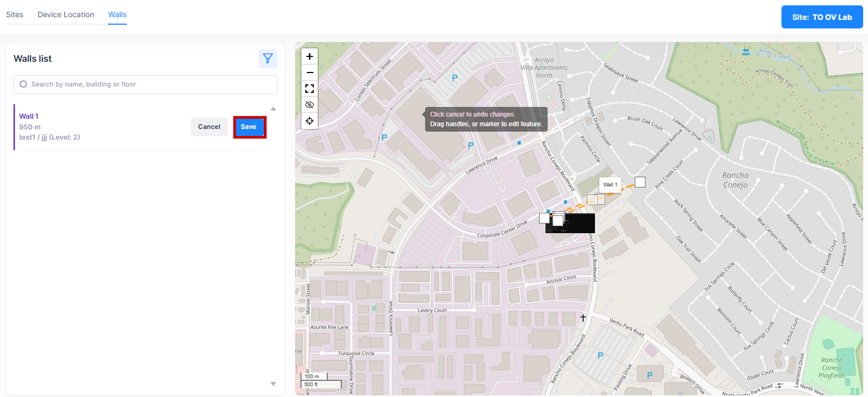Center the map using the crosshair icon

tap(310, 121)
